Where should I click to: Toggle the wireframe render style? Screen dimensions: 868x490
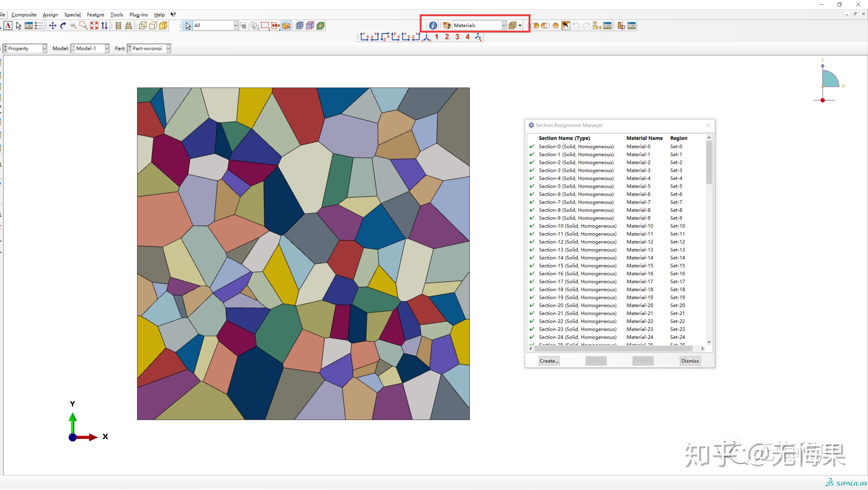pos(143,26)
